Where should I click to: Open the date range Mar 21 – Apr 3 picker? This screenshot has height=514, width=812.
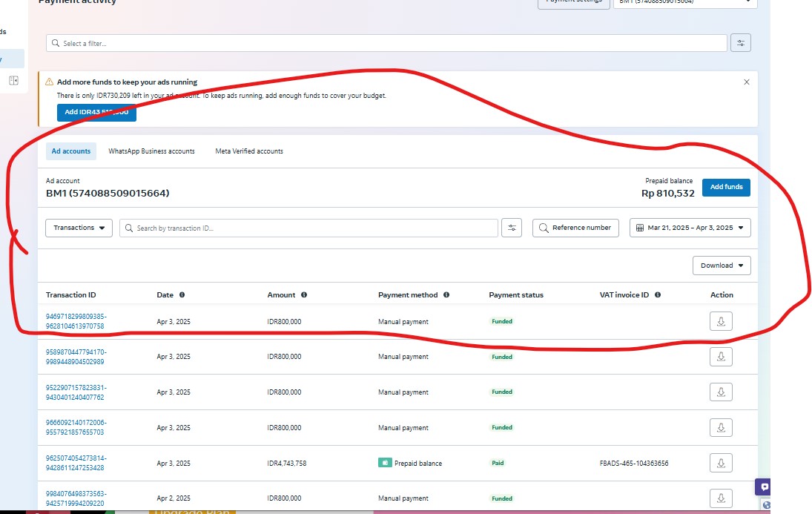point(690,228)
